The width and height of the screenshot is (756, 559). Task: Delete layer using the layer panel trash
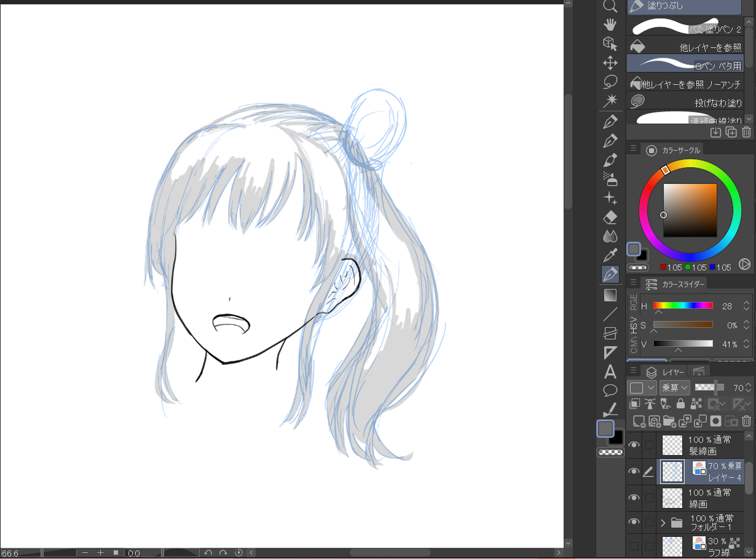[747, 421]
